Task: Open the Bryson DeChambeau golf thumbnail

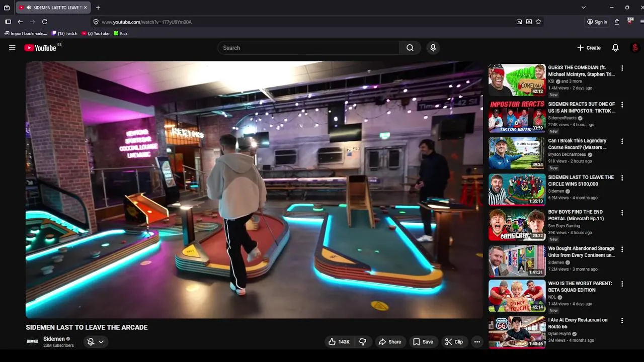Action: coord(517,153)
